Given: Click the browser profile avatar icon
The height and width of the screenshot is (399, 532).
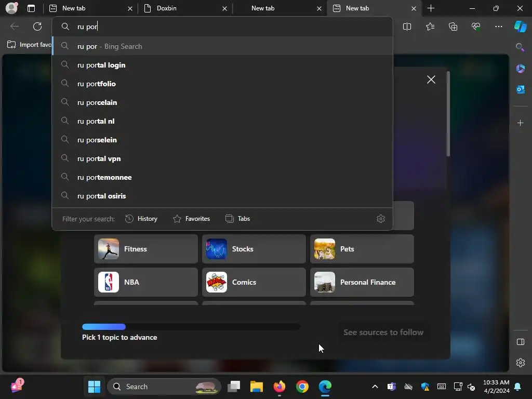Looking at the screenshot, I should pyautogui.click(x=11, y=8).
